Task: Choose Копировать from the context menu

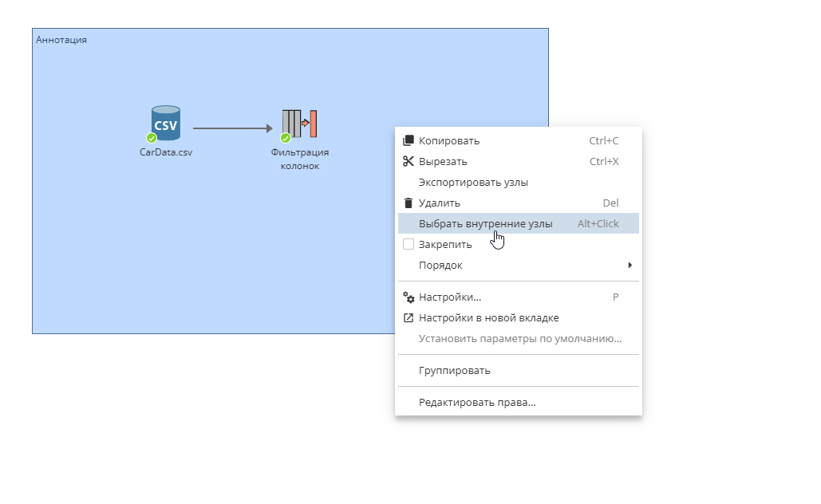Action: [449, 140]
